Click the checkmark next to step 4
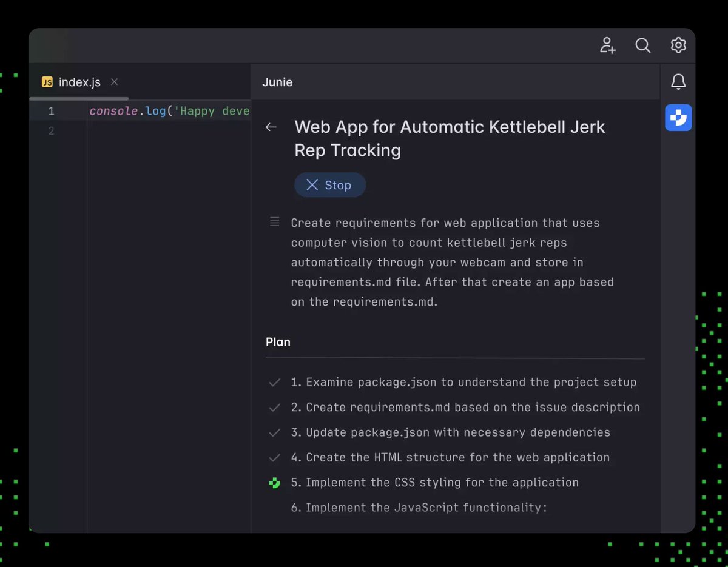The width and height of the screenshot is (728, 567). point(274,457)
